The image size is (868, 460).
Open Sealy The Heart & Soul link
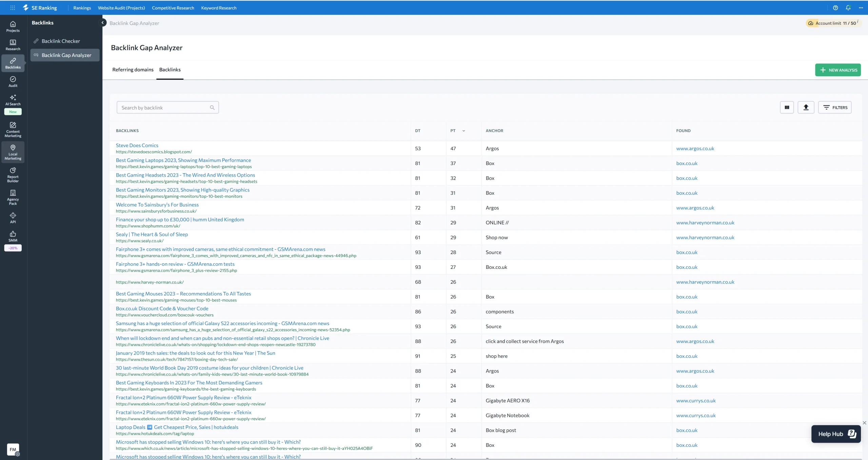[152, 234]
